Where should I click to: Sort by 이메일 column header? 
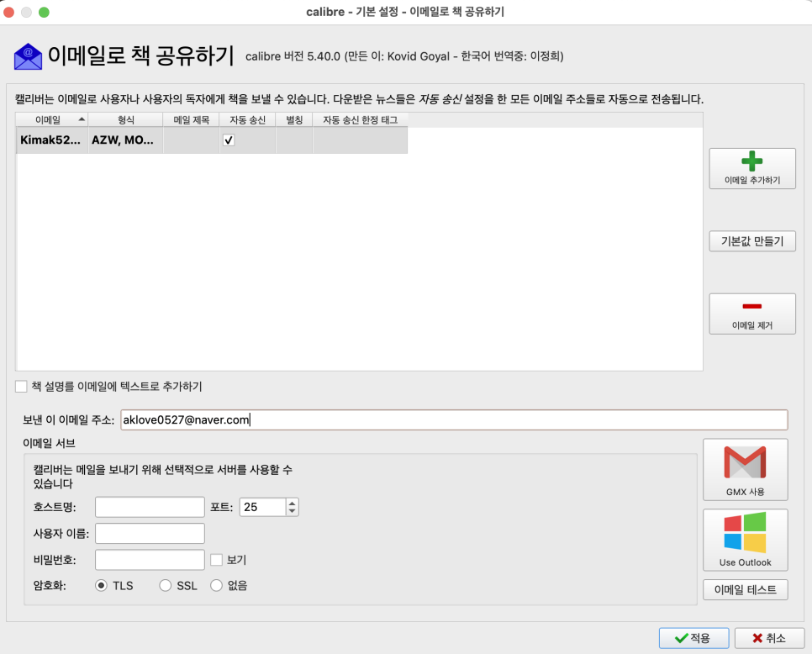click(x=52, y=119)
